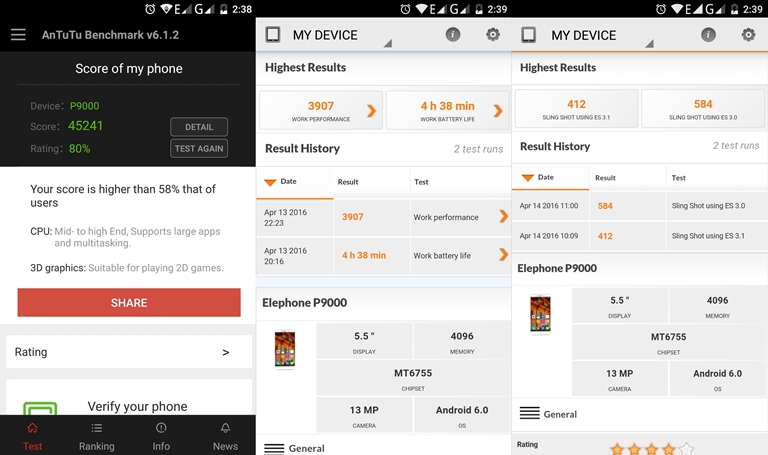Switch to the Test tab

click(32, 436)
